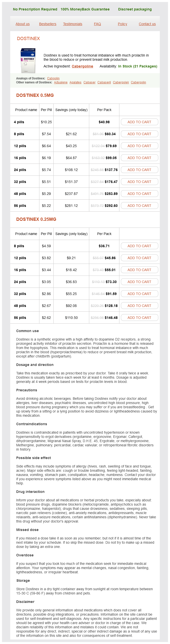Open Testimonials page
This screenshot has width=170, height=644.
coord(73,24)
